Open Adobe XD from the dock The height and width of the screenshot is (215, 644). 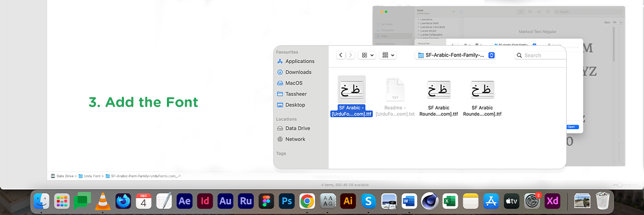point(552,202)
